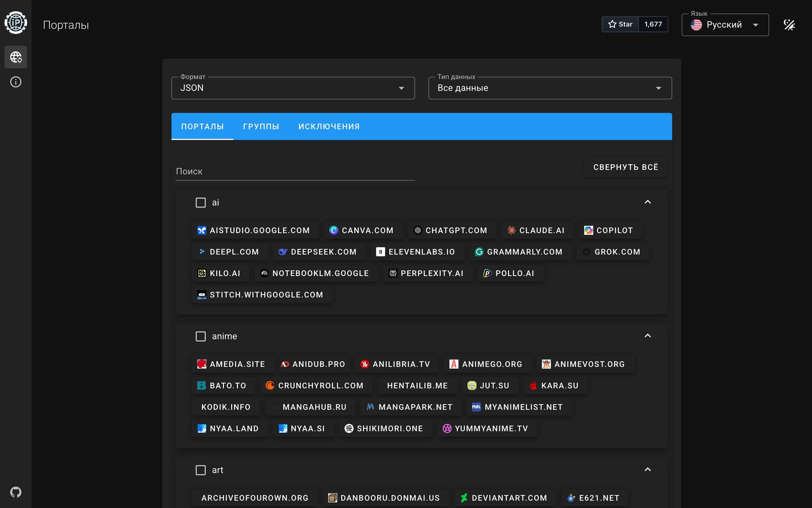Select the MANGAHUB.RU portal chip
This screenshot has height=508, width=812.
(x=310, y=407)
